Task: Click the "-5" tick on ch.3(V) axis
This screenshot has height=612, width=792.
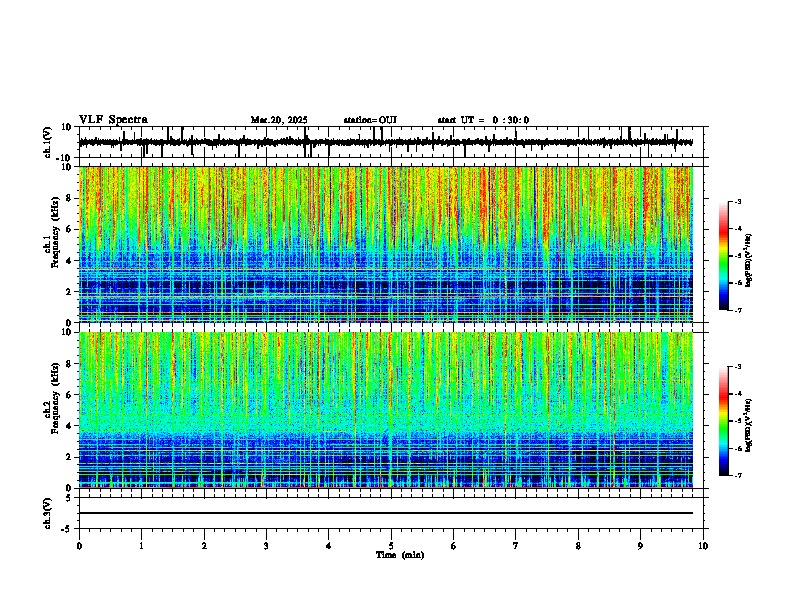Action: tap(68, 529)
